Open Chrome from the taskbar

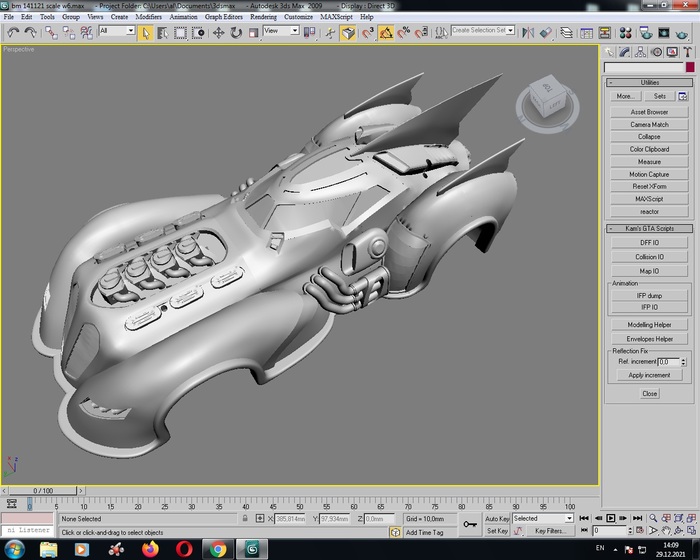pyautogui.click(x=218, y=549)
